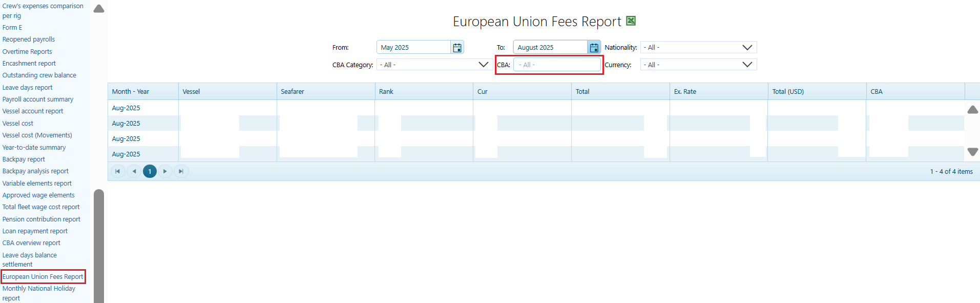This screenshot has width=980, height=303.
Task: Go to first page of results
Action: (x=118, y=171)
